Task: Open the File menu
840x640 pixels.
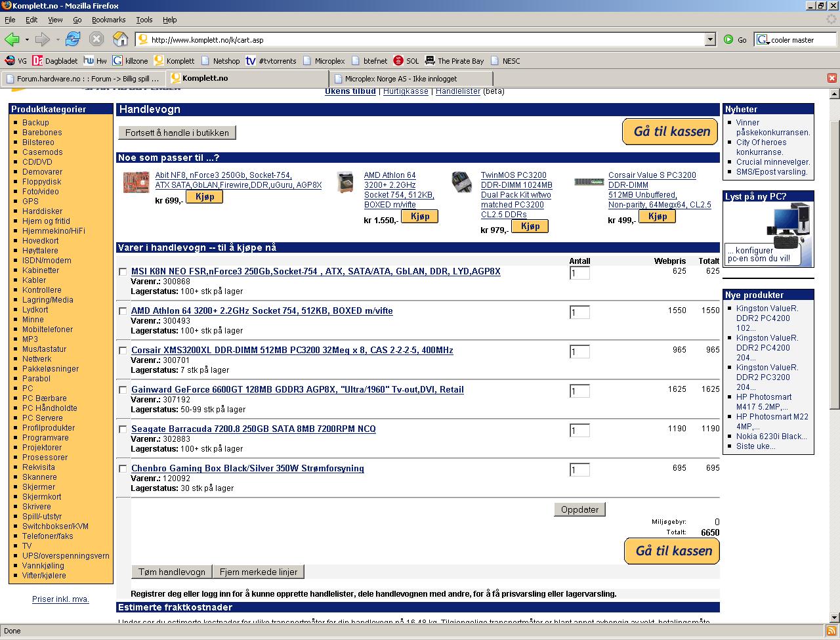Action: (x=10, y=20)
